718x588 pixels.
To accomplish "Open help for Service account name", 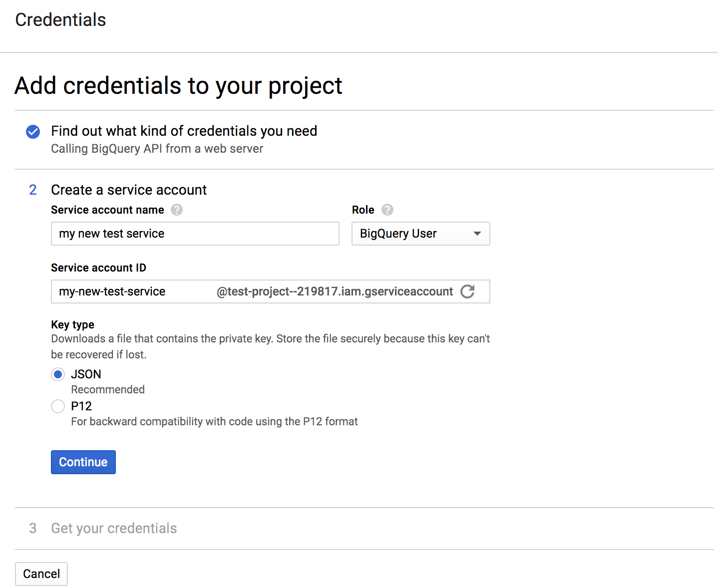I will (x=177, y=210).
